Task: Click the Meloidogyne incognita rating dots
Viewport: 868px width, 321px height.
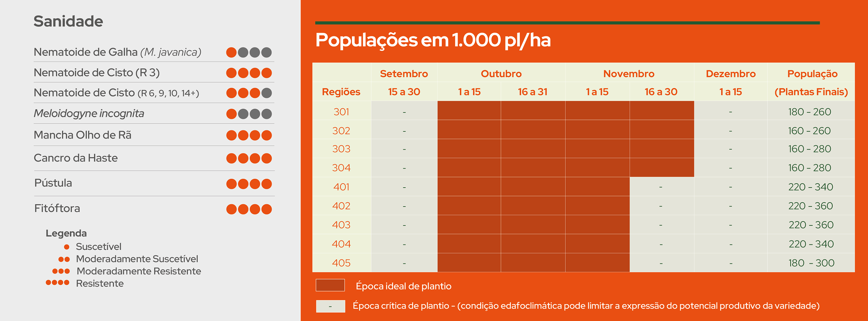Action: pyautogui.click(x=249, y=114)
